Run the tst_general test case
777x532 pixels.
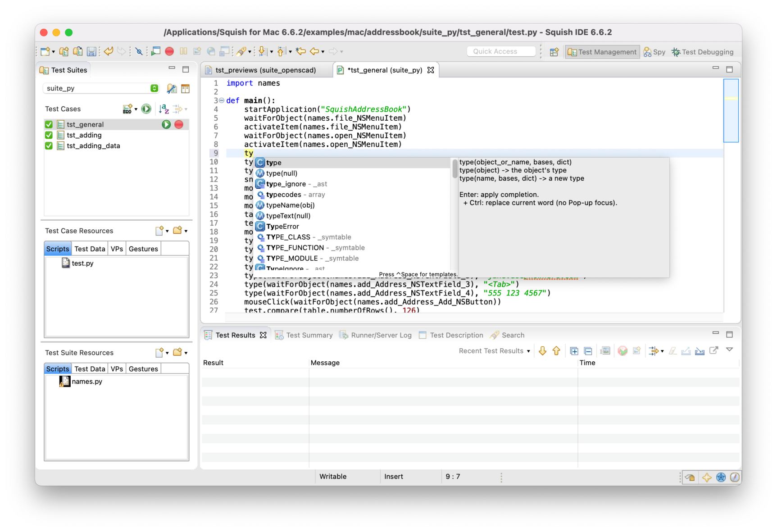[x=166, y=124]
